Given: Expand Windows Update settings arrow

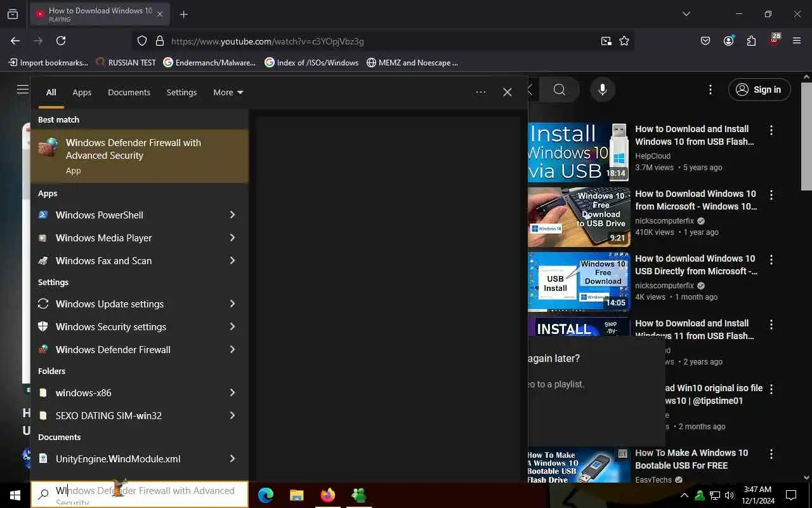Looking at the screenshot, I should tap(232, 304).
